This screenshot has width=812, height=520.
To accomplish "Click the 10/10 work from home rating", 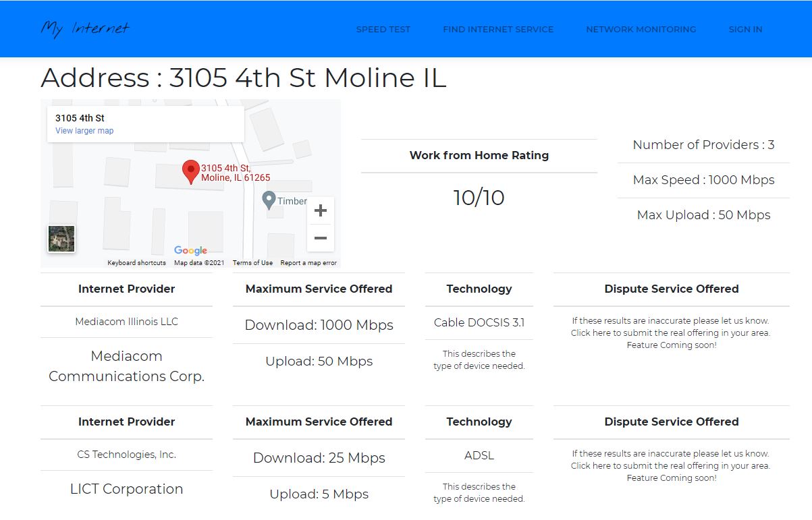I will [x=479, y=198].
